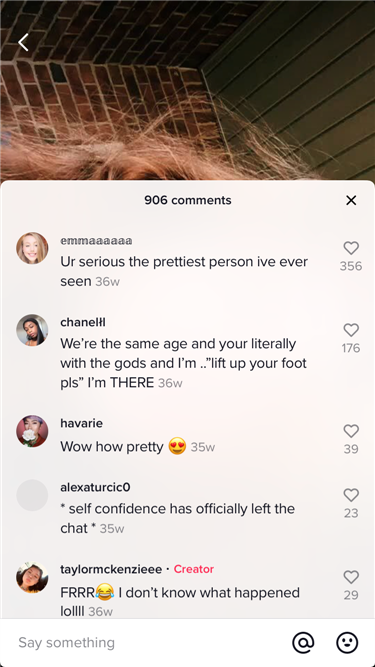Tap alexaturcic0's blank avatar
Image resolution: width=375 pixels, height=667 pixels.
click(32, 495)
